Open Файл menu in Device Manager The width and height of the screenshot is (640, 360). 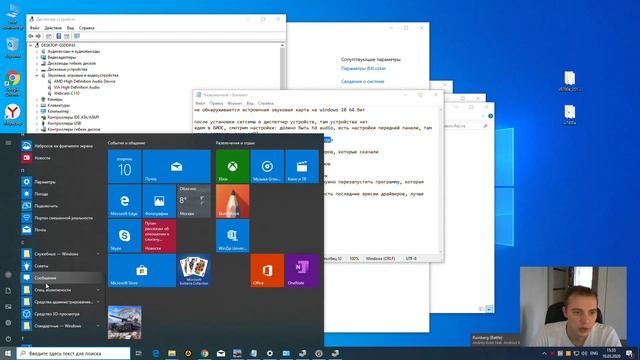pos(35,28)
